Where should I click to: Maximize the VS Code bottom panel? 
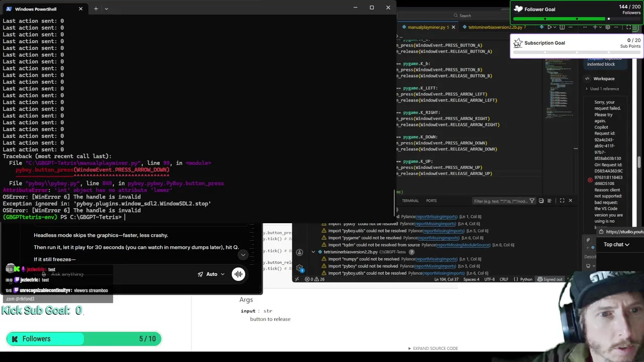tap(562, 201)
